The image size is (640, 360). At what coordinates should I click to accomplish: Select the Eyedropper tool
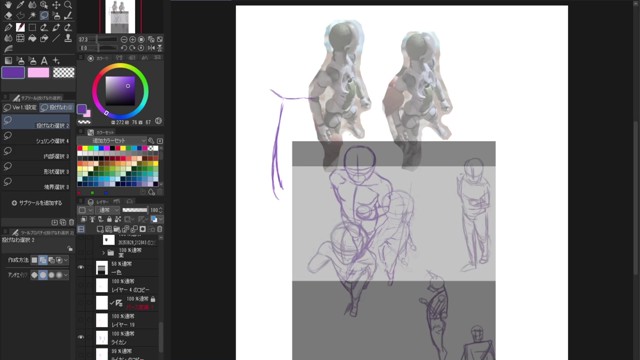[x=20, y=5]
